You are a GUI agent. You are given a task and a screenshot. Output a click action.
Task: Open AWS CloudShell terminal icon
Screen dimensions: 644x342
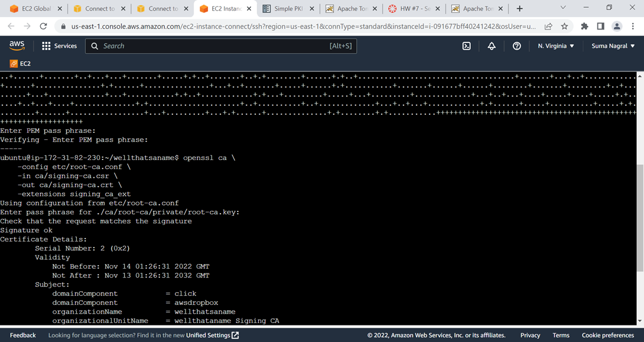[x=467, y=45]
